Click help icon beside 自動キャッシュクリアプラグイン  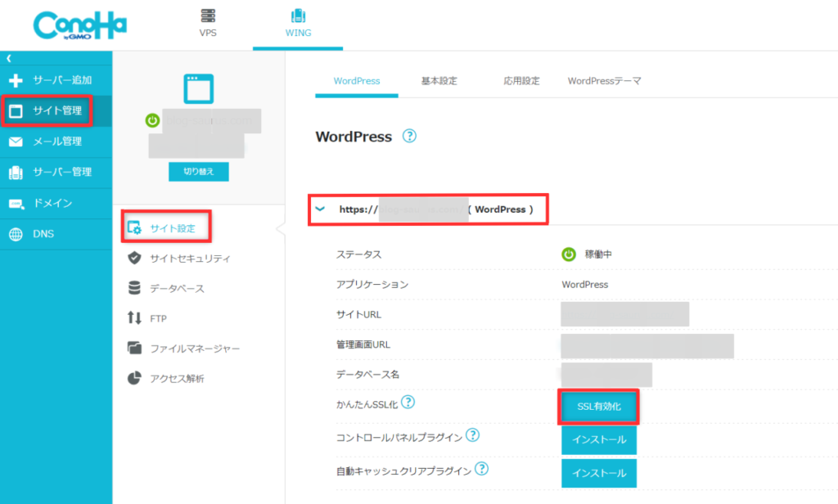(481, 469)
